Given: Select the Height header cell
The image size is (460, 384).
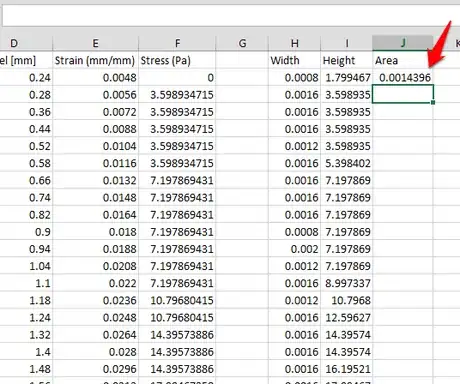Looking at the screenshot, I should click(x=347, y=60).
